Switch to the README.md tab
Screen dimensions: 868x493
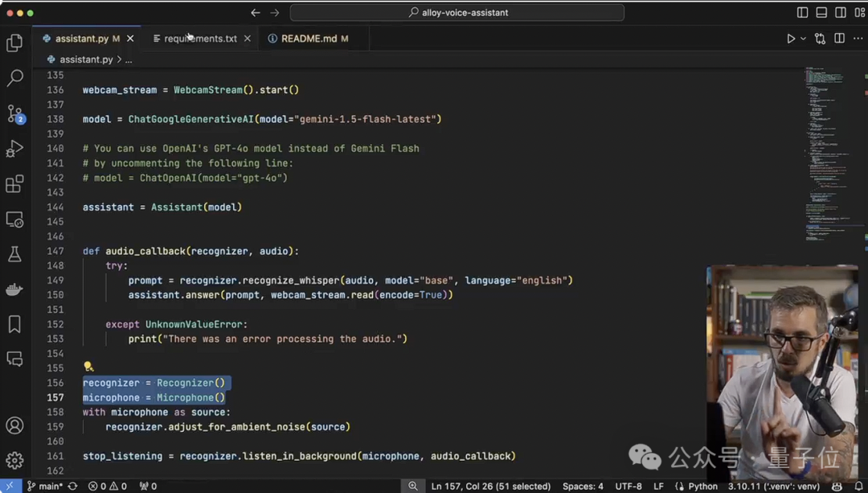(x=309, y=39)
